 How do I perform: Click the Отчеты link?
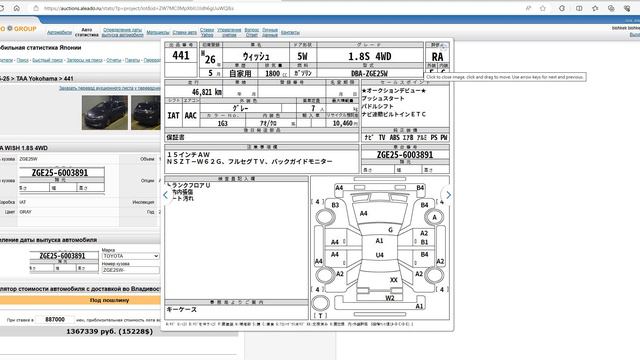click(x=113, y=60)
